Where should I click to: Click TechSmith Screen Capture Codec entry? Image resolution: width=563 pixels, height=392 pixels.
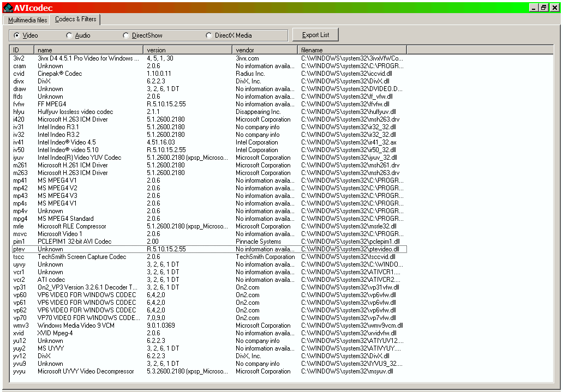82,257
